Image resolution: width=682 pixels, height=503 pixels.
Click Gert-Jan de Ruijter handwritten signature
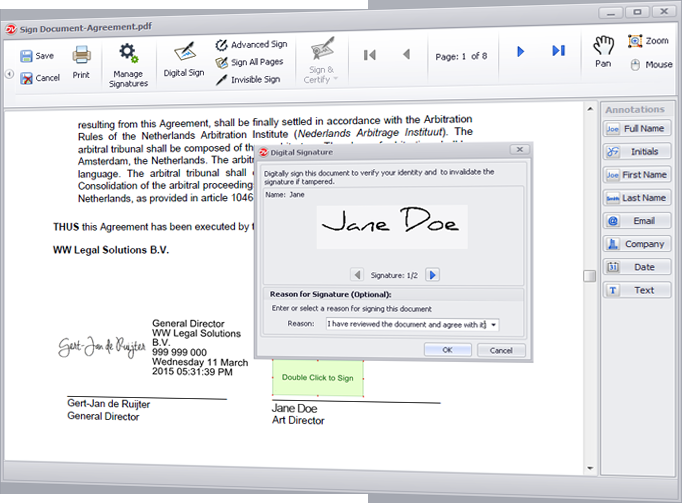click(x=102, y=347)
